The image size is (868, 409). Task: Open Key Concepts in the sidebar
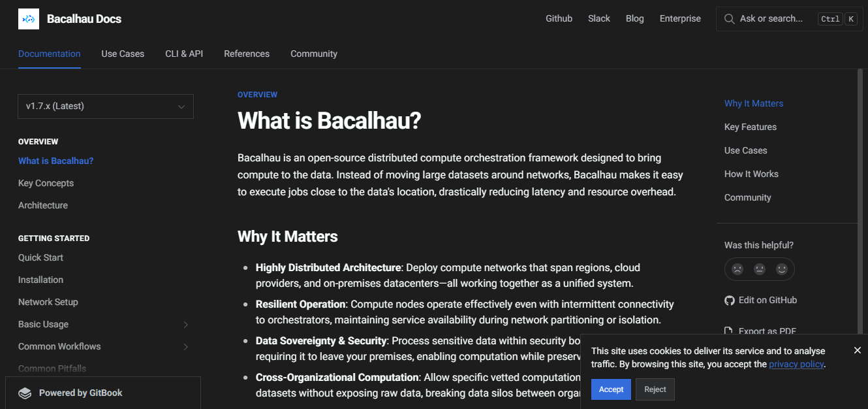pos(46,183)
